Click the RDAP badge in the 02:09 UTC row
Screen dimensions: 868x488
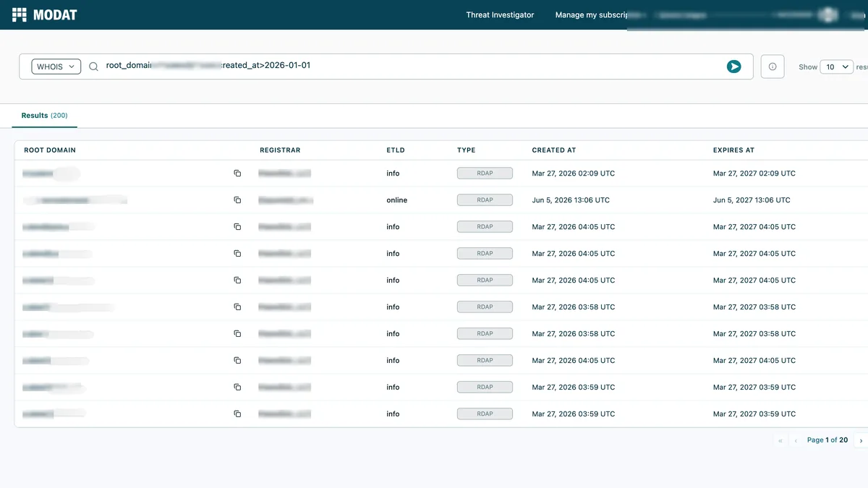click(485, 174)
